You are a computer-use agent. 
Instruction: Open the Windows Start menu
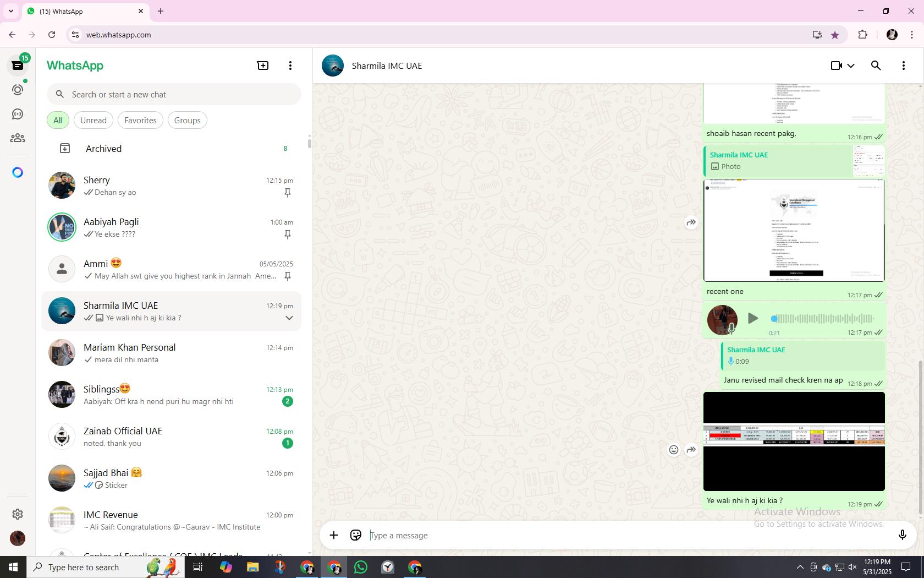point(13,567)
